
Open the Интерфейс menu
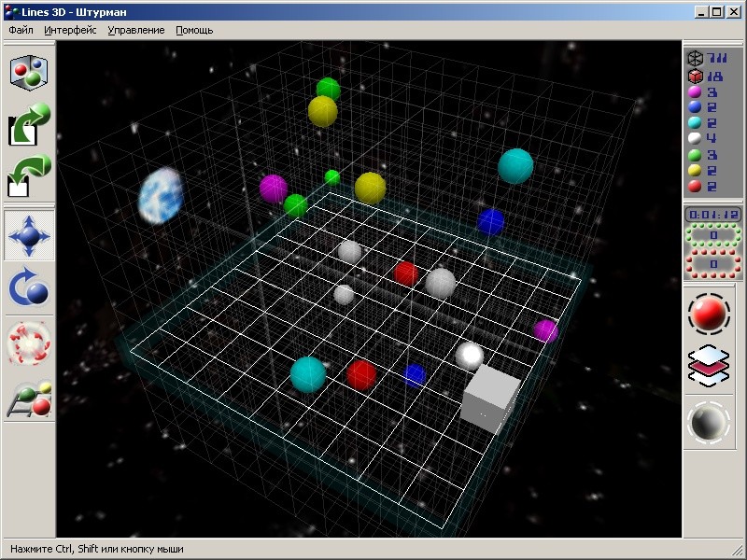pyautogui.click(x=70, y=30)
